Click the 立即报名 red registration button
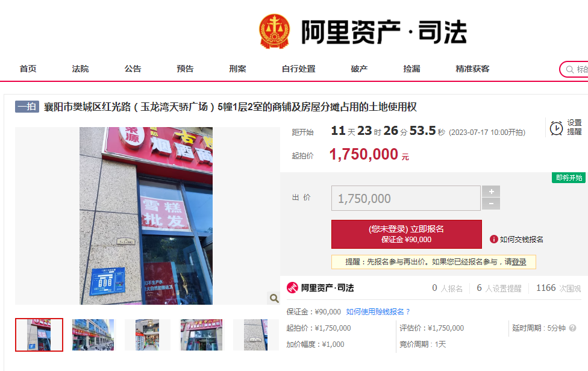Image resolution: width=588 pixels, height=371 pixels. point(407,234)
